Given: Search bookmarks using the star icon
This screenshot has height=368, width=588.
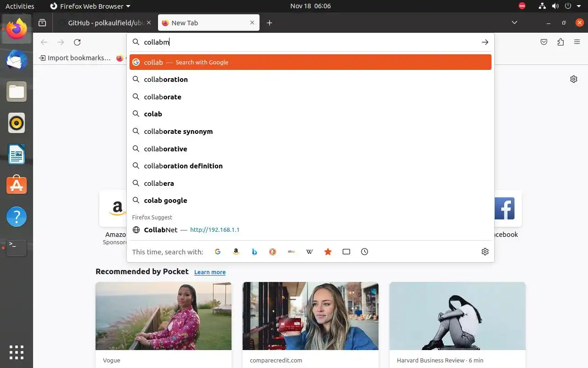Looking at the screenshot, I should (328, 252).
